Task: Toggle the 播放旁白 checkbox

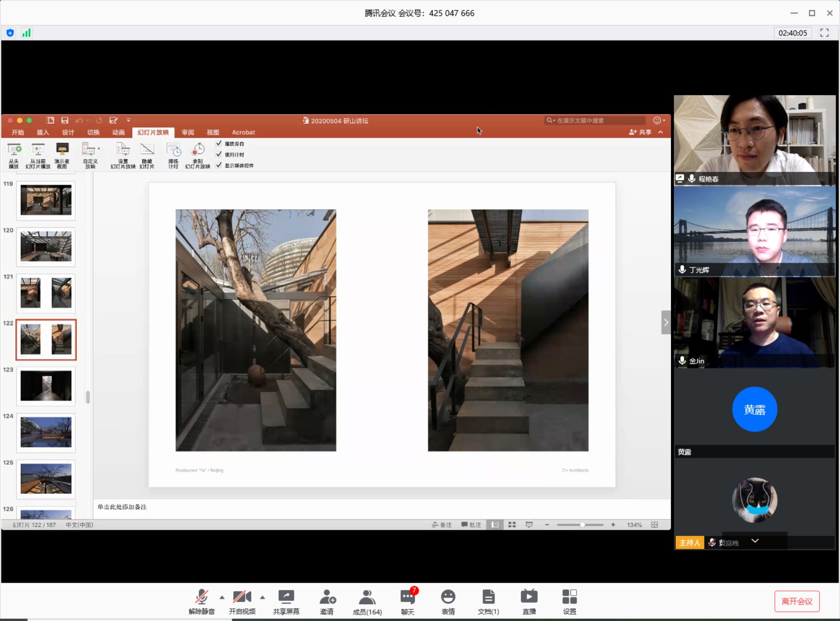Action: click(x=219, y=144)
